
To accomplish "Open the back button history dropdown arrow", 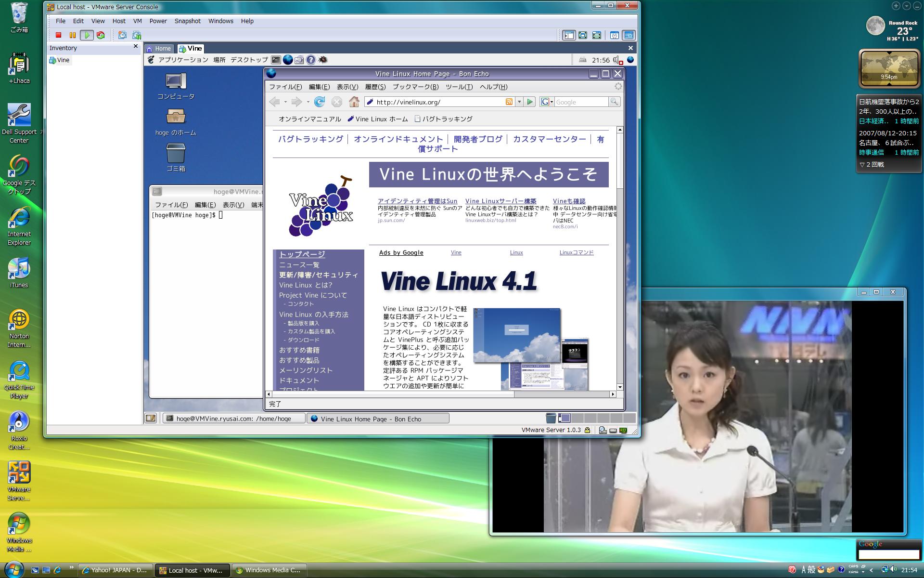I will click(x=285, y=102).
